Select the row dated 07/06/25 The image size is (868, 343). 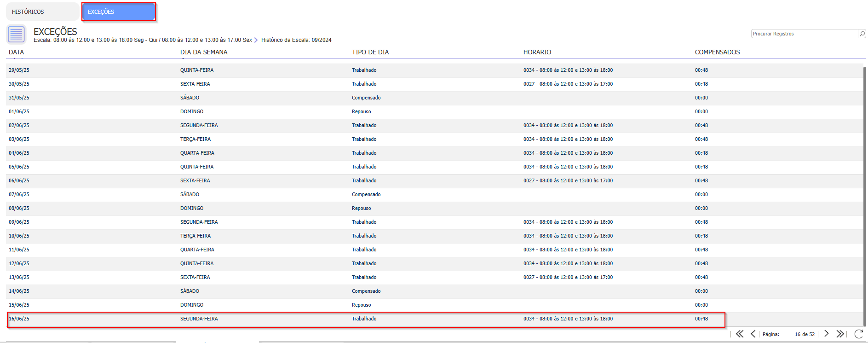[435, 194]
